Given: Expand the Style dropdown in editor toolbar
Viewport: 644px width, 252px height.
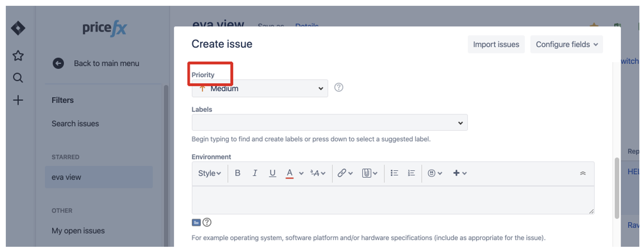Looking at the screenshot, I should pos(209,173).
